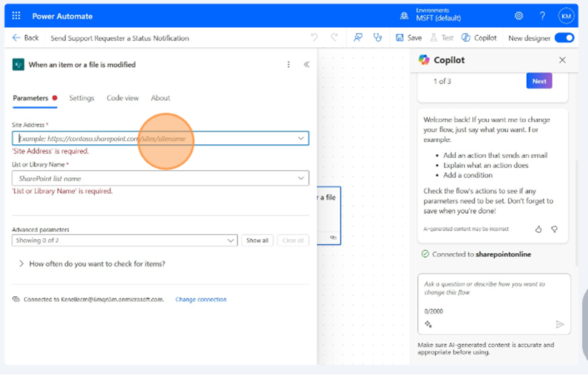Open the app launcher waffle icon

click(16, 16)
